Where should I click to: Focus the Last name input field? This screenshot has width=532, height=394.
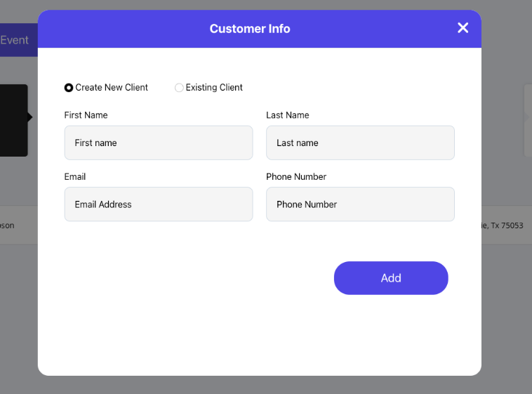[x=360, y=143]
